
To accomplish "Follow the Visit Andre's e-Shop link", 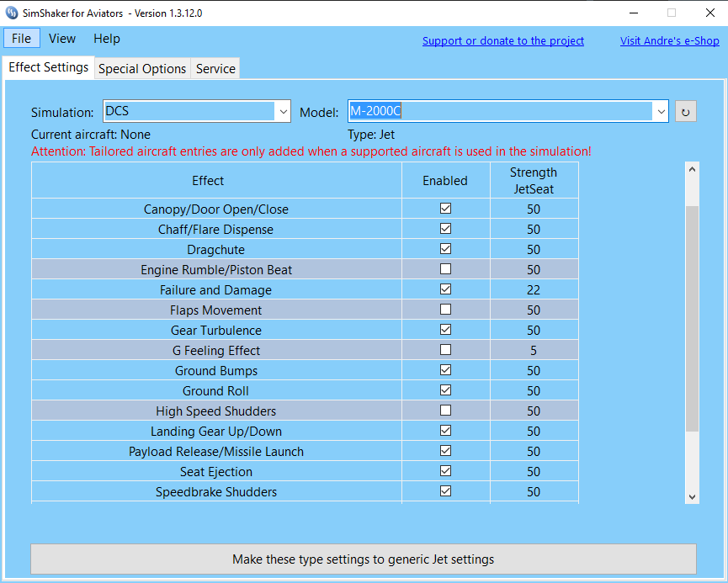I will click(x=669, y=41).
